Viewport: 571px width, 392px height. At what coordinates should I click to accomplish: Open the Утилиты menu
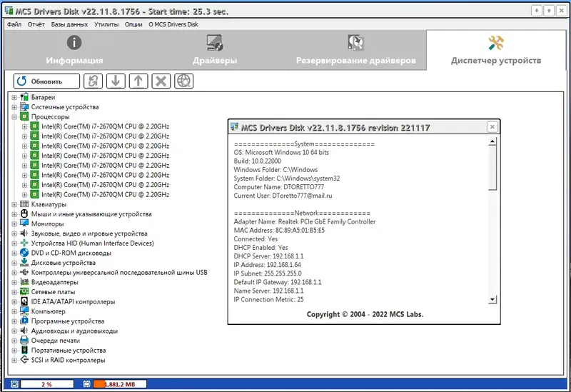point(106,24)
